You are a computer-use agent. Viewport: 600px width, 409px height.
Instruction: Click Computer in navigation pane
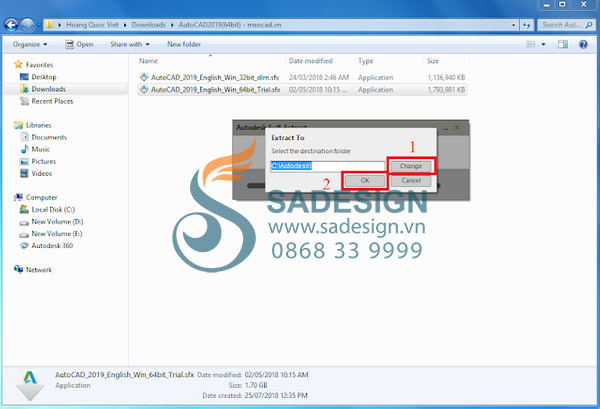pos(41,197)
